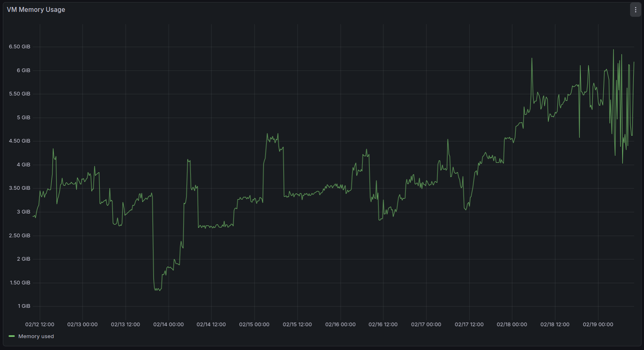644x350 pixels.
Task: Click the 1 GiB y-axis label
Action: click(x=24, y=306)
